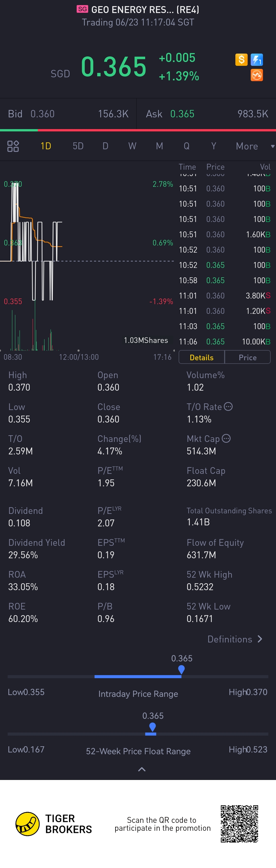Open the Definitions link

pyautogui.click(x=235, y=639)
